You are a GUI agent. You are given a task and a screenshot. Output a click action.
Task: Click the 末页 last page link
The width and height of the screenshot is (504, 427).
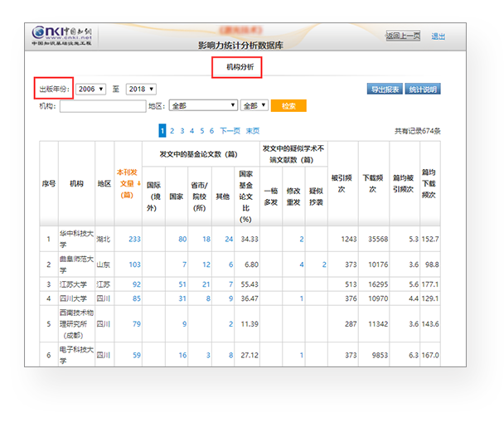click(253, 131)
